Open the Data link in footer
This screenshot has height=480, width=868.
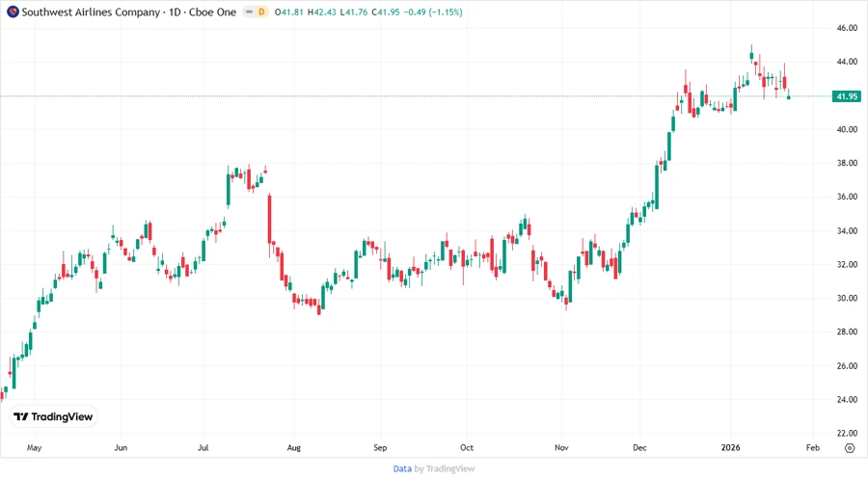(402, 468)
